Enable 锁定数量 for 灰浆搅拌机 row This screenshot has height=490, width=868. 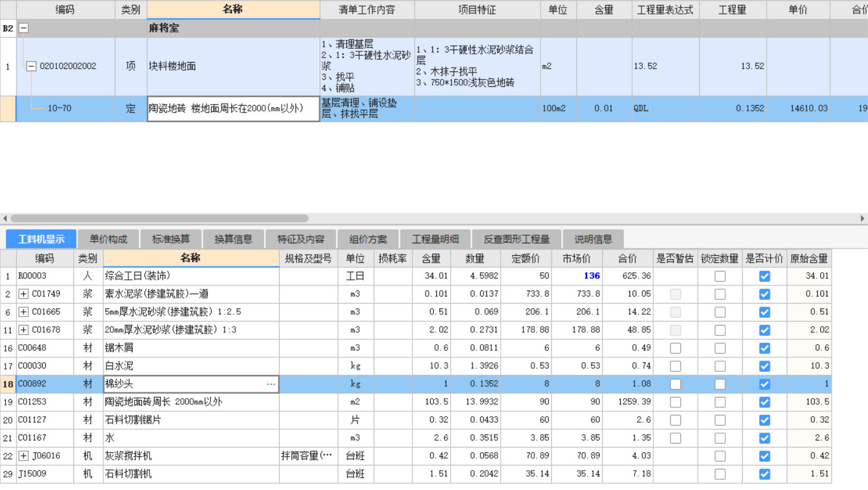pyautogui.click(x=720, y=456)
